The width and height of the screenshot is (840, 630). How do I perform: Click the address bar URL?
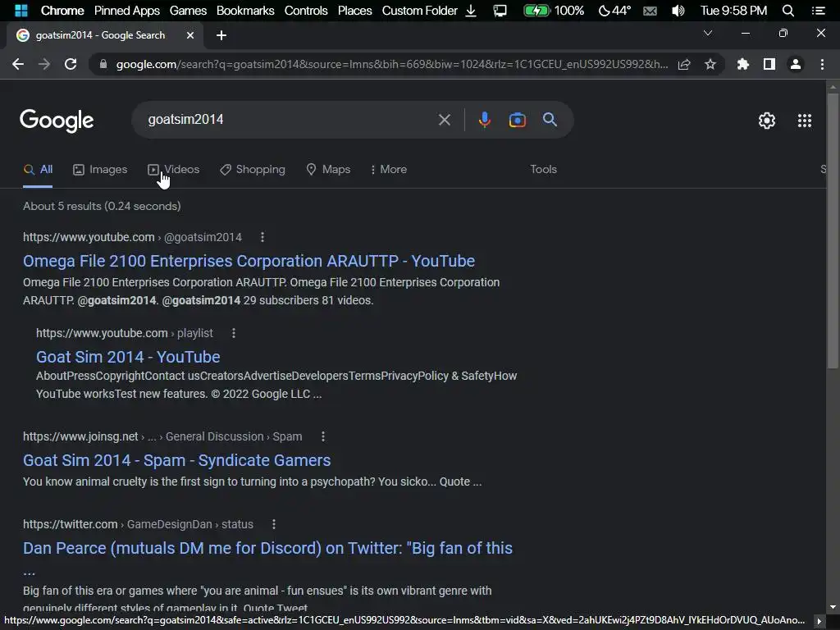click(x=392, y=64)
